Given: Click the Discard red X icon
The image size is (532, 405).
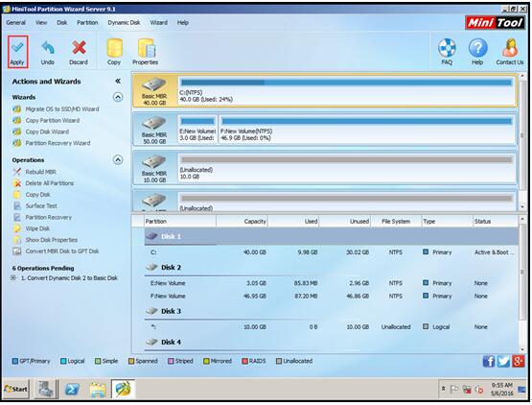Looking at the screenshot, I should 79,48.
